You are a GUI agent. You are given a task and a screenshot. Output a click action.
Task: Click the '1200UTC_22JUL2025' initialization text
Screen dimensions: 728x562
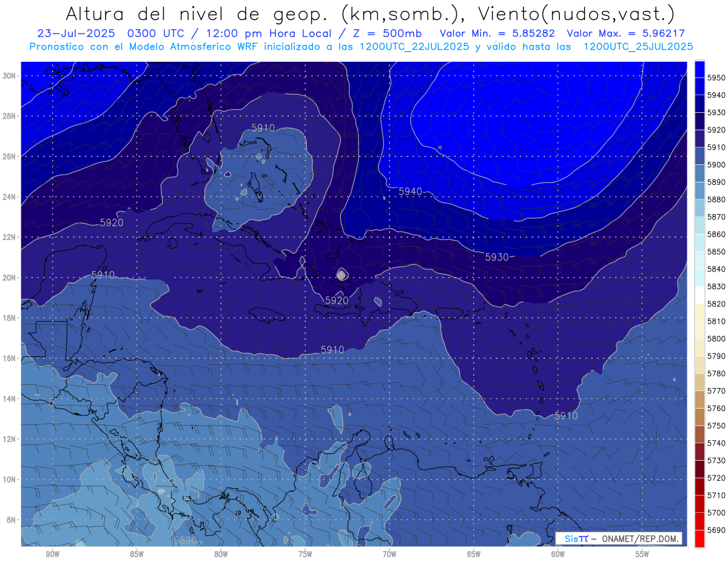414,46
